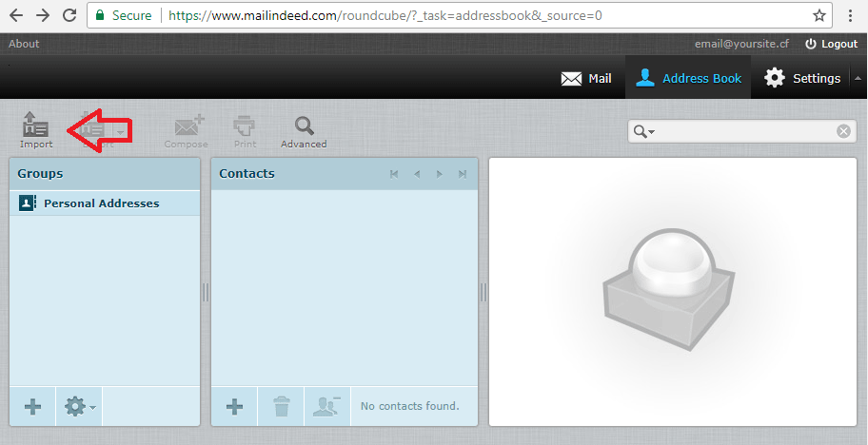
Task: Expand the Export dropdown arrow
Action: [x=121, y=131]
